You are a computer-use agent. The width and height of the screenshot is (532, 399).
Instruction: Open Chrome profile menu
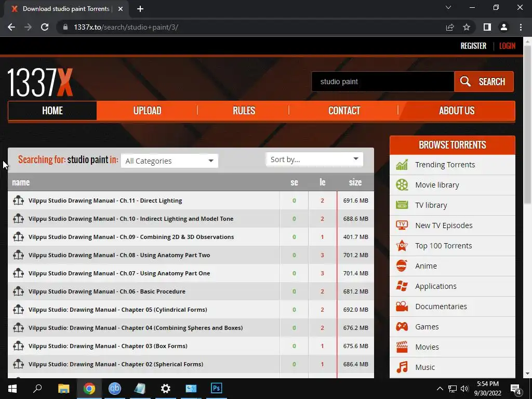point(504,27)
